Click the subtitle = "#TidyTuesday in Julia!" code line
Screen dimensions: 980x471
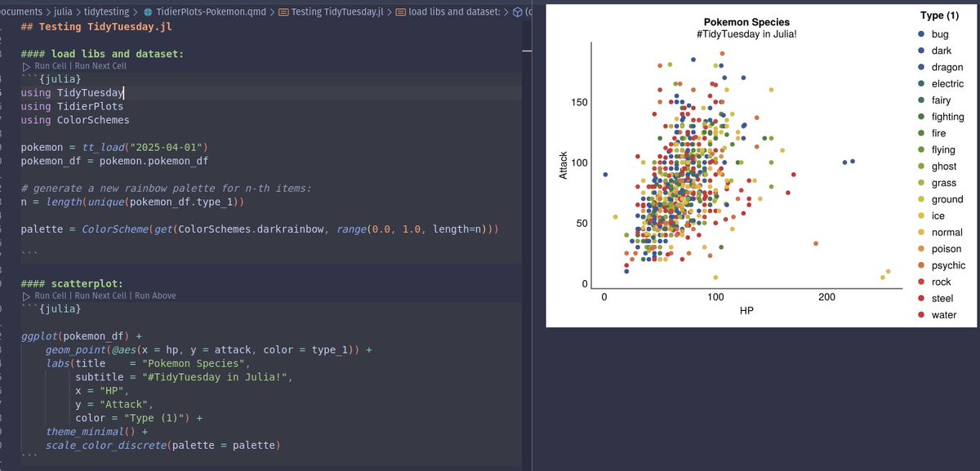[184, 377]
